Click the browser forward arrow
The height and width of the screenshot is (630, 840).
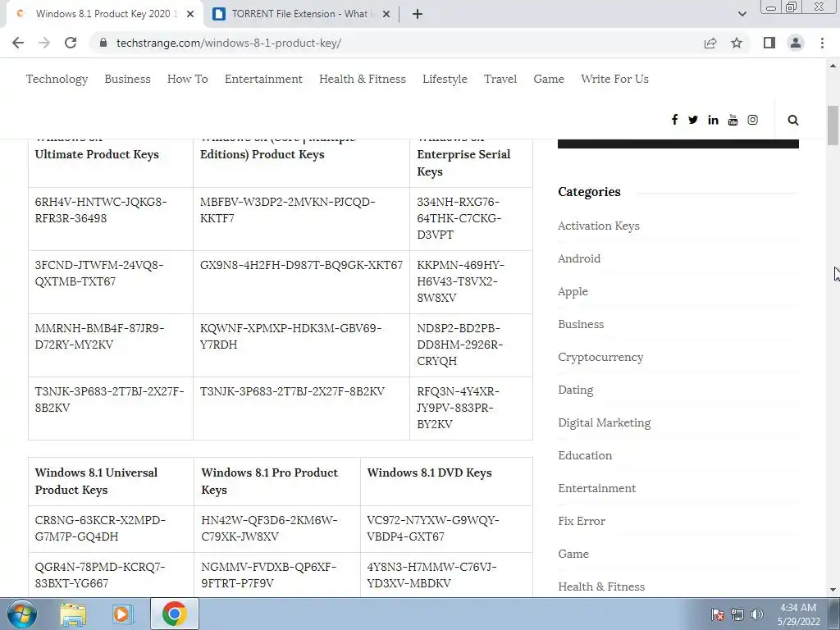(x=44, y=43)
